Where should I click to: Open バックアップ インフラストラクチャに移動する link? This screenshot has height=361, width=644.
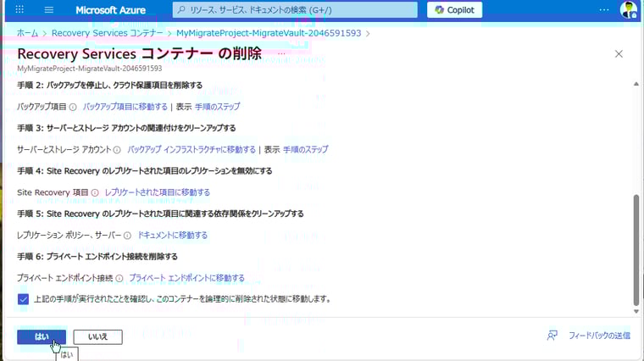pos(192,149)
